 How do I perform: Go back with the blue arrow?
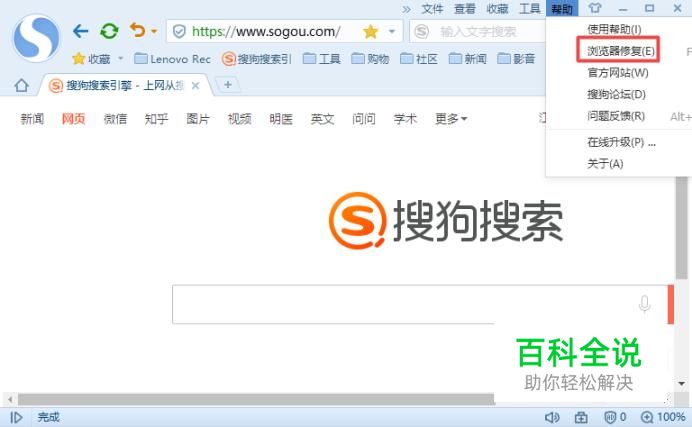pyautogui.click(x=80, y=31)
